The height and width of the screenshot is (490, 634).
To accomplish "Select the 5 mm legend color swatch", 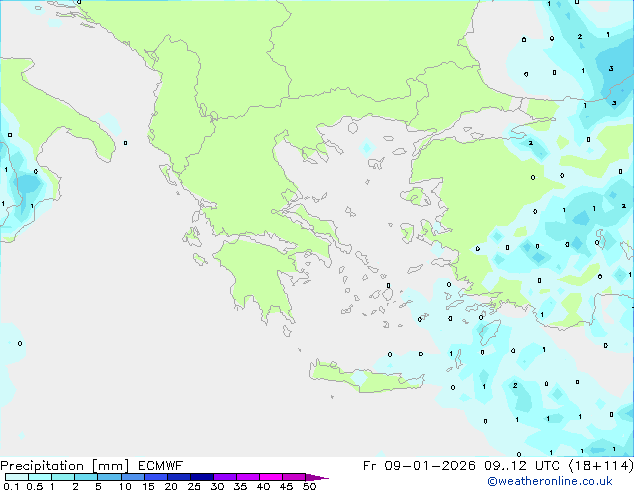I will (x=109, y=477).
